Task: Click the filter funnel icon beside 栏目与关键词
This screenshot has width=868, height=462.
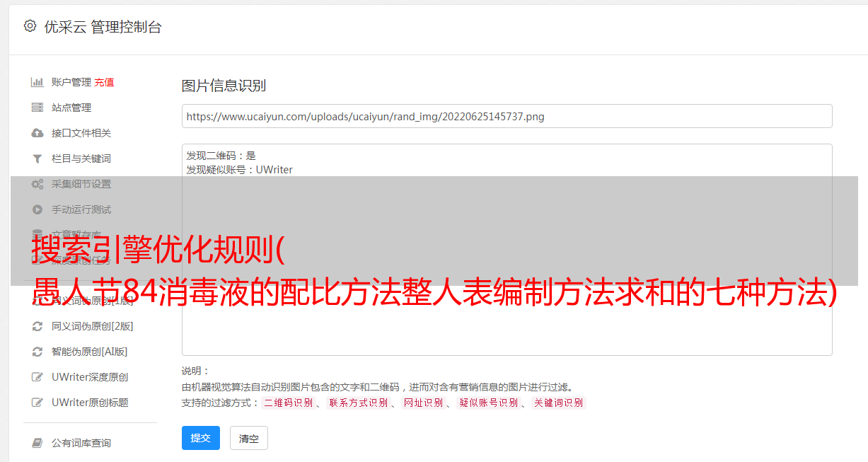Action: [37, 158]
